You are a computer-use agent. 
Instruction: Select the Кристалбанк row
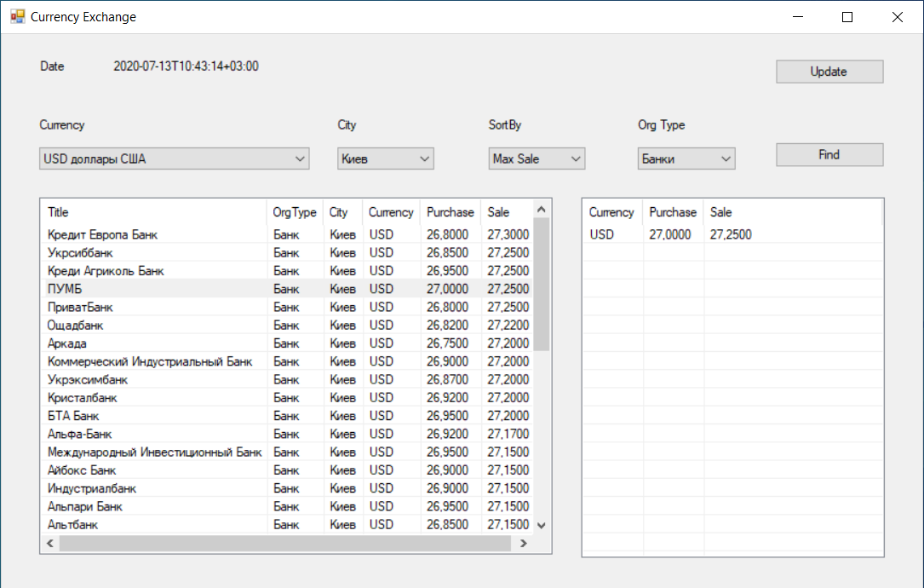(287, 398)
